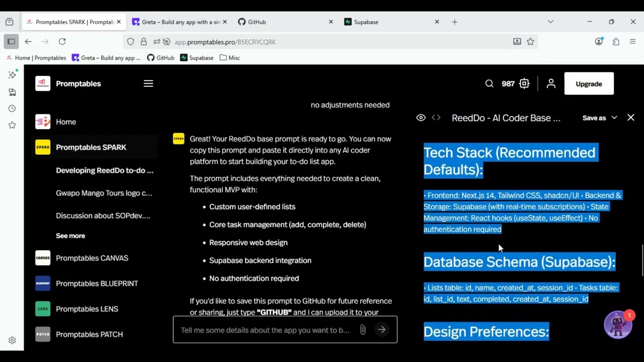Viewport: 644px width, 362px height.
Task: Open Home | Promptables bookmark
Action: tap(36, 58)
